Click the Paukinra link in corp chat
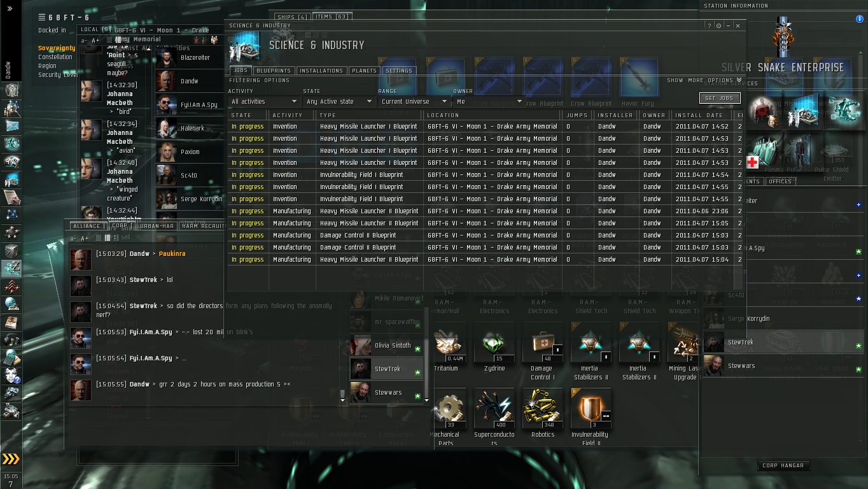This screenshot has width=868, height=489. click(172, 253)
